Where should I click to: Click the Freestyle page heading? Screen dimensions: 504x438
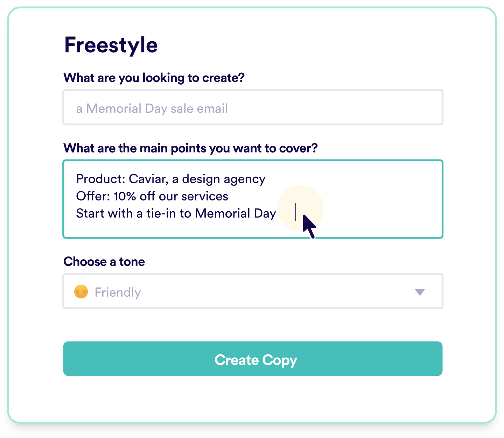(x=111, y=44)
